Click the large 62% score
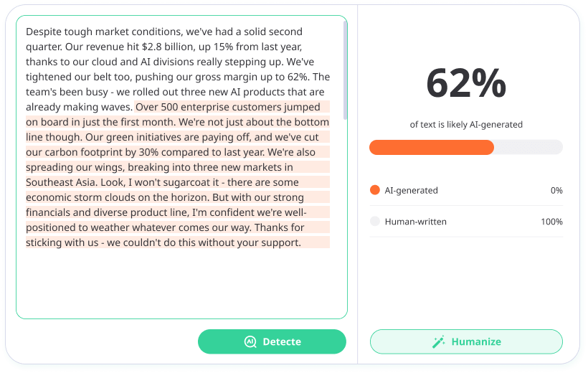 click(x=466, y=84)
